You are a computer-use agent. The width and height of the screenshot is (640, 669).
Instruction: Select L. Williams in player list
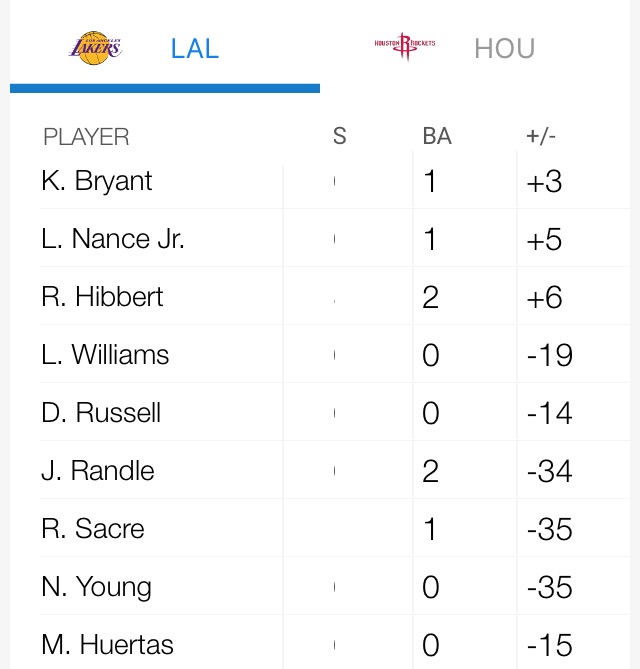(105, 355)
